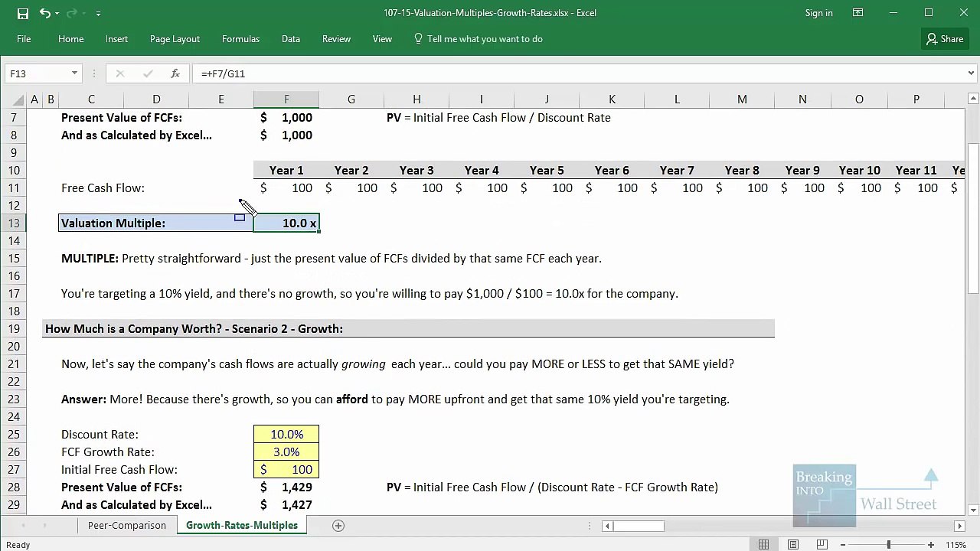Click the Share button
This screenshot has width=980, height=551.
pos(945,39)
